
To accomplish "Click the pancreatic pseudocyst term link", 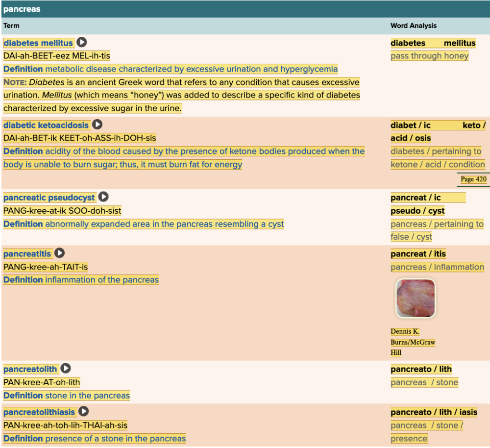I will click(49, 198).
